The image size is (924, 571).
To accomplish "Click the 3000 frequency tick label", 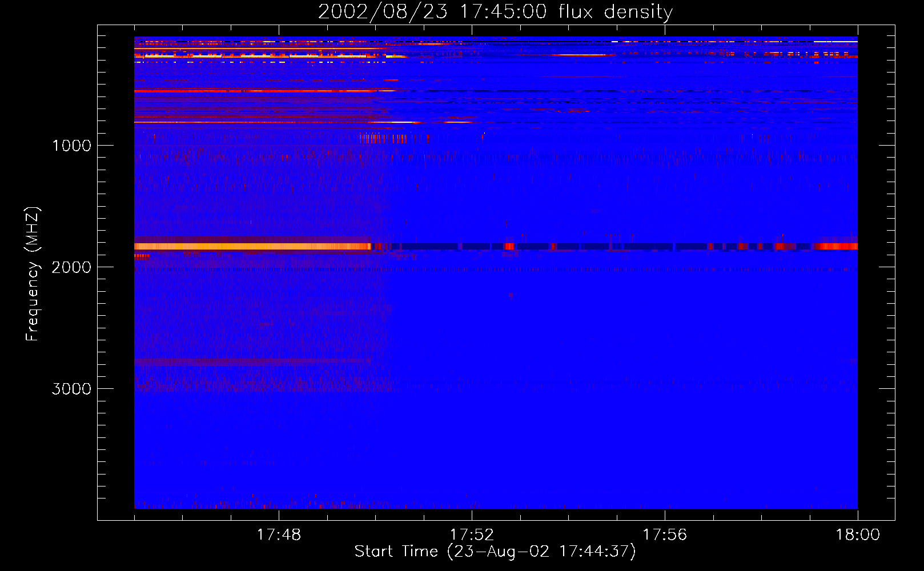I will point(71,389).
